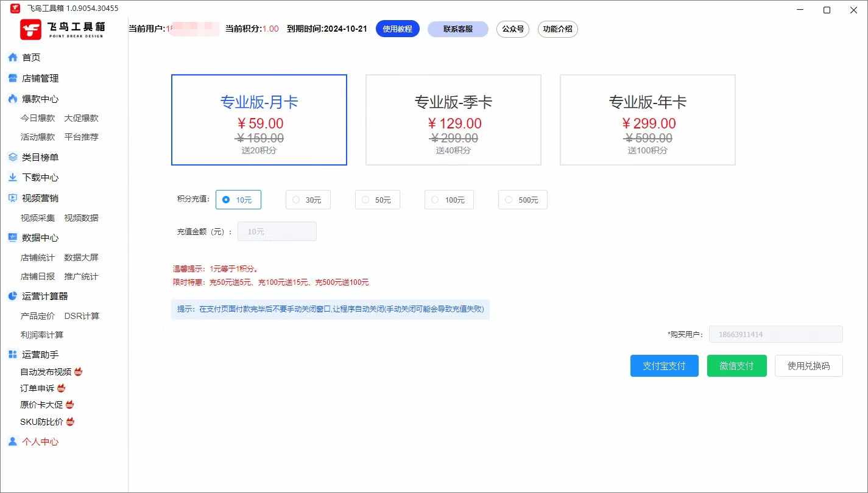Image resolution: width=868 pixels, height=493 pixels.
Task: Open the 自动发布视频 sidebar item
Action: point(46,372)
